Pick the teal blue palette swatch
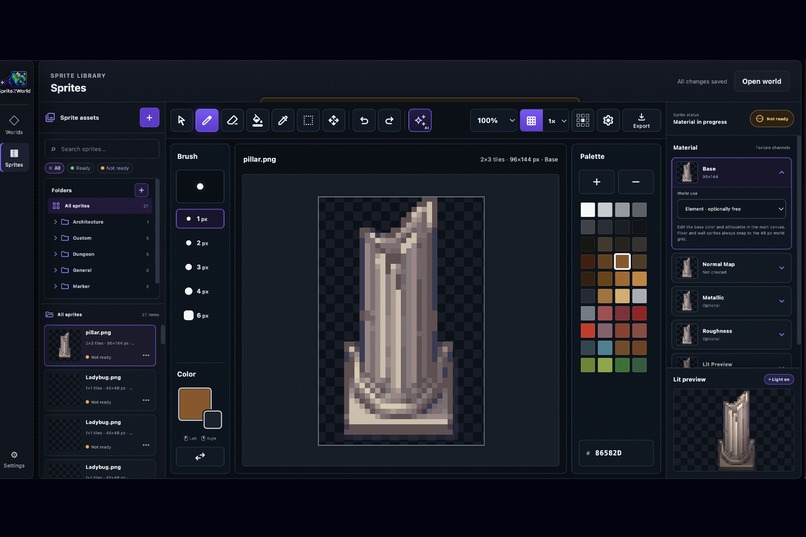The height and width of the screenshot is (537, 806). point(605,348)
